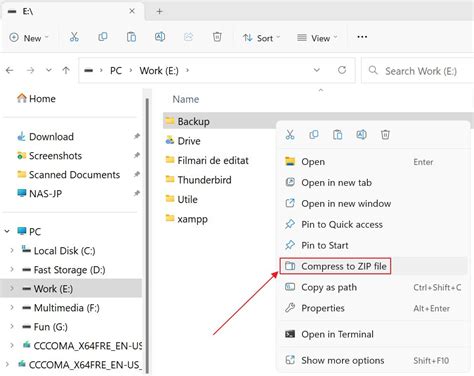The image size is (474, 376).
Task: Expand the address bar history dropdown
Action: tap(317, 70)
